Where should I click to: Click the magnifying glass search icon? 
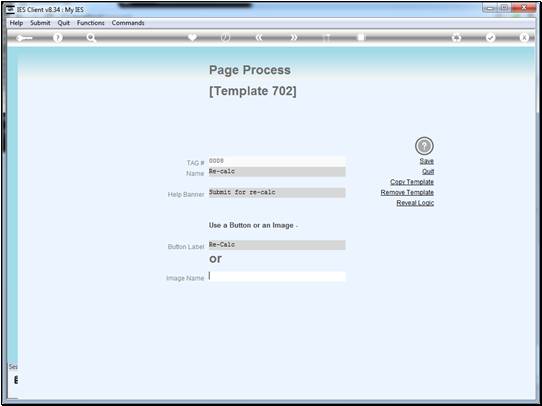tap(91, 38)
